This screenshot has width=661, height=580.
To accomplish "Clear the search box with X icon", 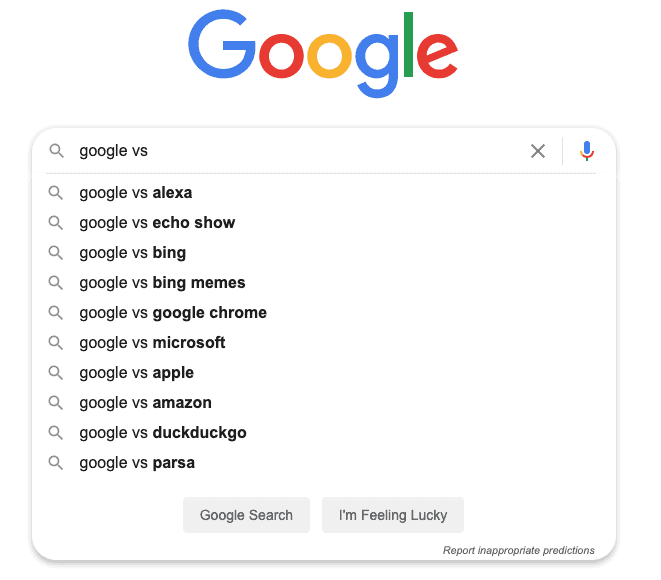I will [537, 151].
